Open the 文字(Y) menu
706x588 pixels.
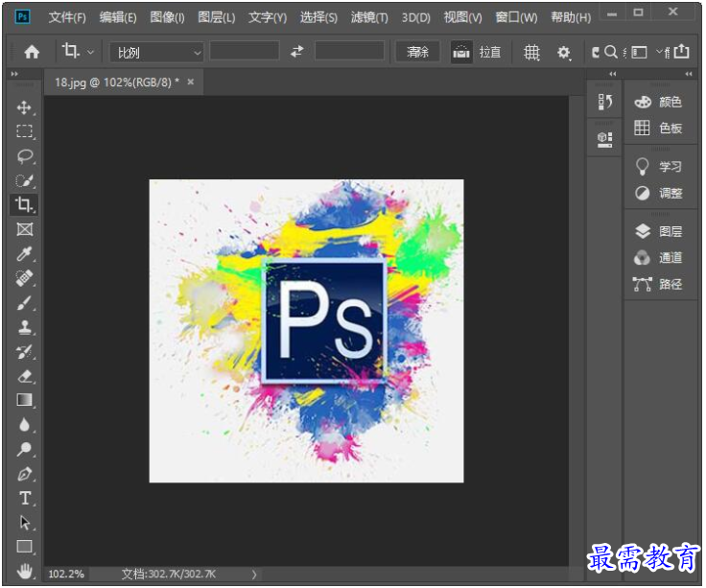coord(268,17)
